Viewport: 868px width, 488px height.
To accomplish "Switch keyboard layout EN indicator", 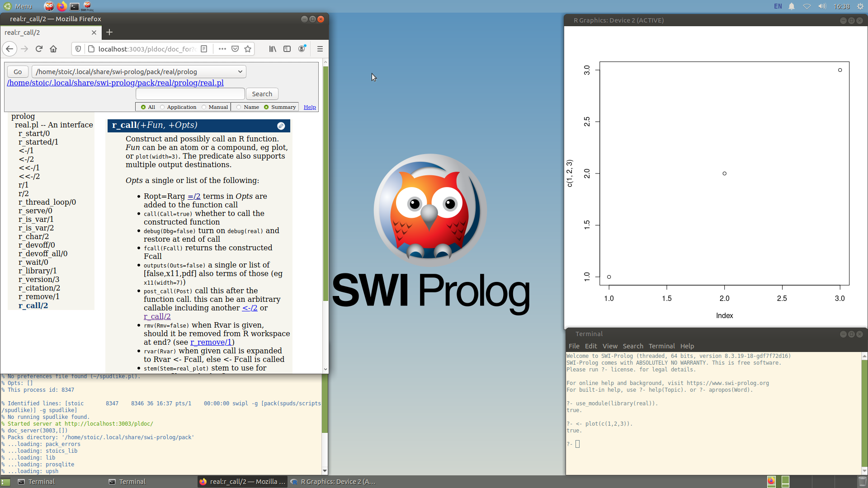I will coord(778,6).
